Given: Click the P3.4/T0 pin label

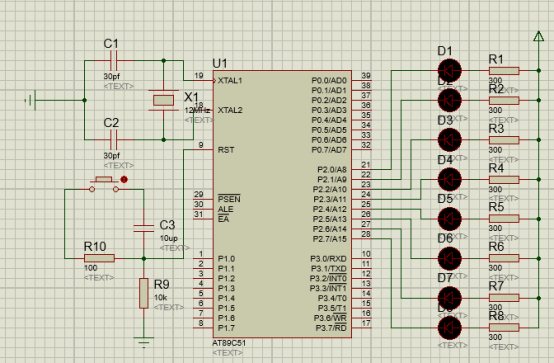Looking at the screenshot, I should (332, 298).
